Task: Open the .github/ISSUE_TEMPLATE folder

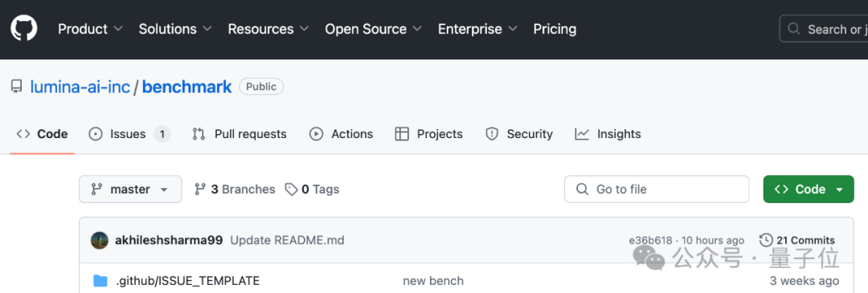Action: click(x=187, y=280)
